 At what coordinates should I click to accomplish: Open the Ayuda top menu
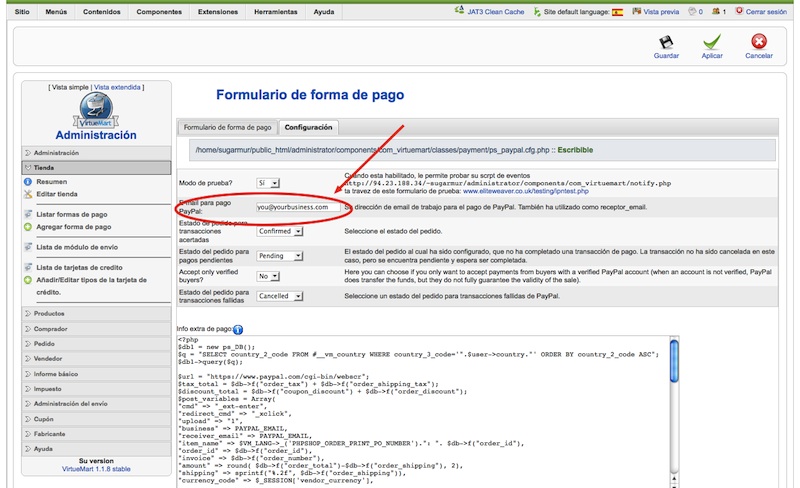pyautogui.click(x=324, y=12)
